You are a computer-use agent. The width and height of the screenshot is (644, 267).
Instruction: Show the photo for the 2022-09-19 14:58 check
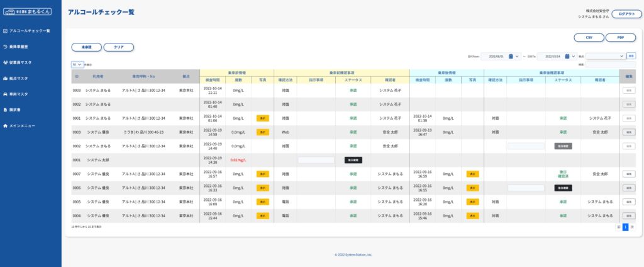coord(262,132)
